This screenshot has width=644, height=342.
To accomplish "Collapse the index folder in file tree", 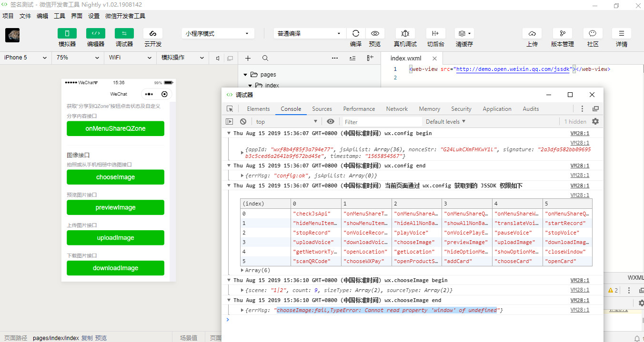I will [x=250, y=86].
